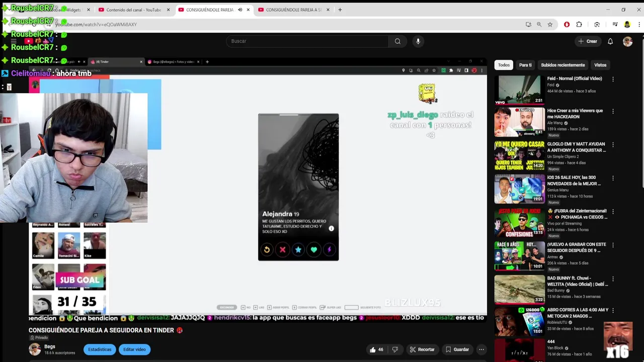Open browser zoom magnifier icon in address bar

click(539, 24)
